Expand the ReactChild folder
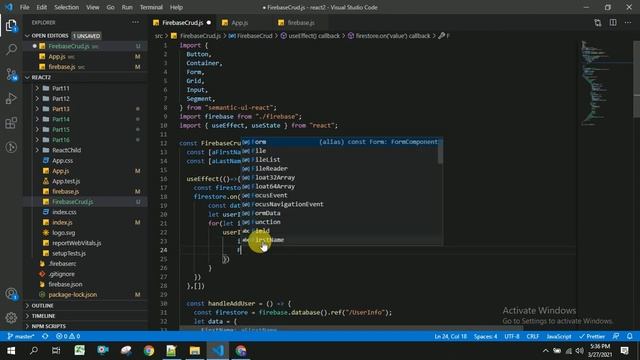 coord(66,150)
